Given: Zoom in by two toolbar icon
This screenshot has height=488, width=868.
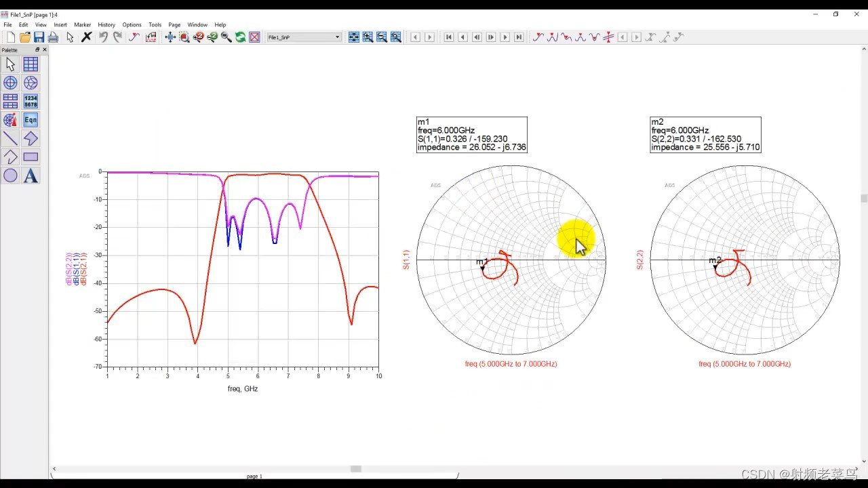Looking at the screenshot, I should [198, 37].
